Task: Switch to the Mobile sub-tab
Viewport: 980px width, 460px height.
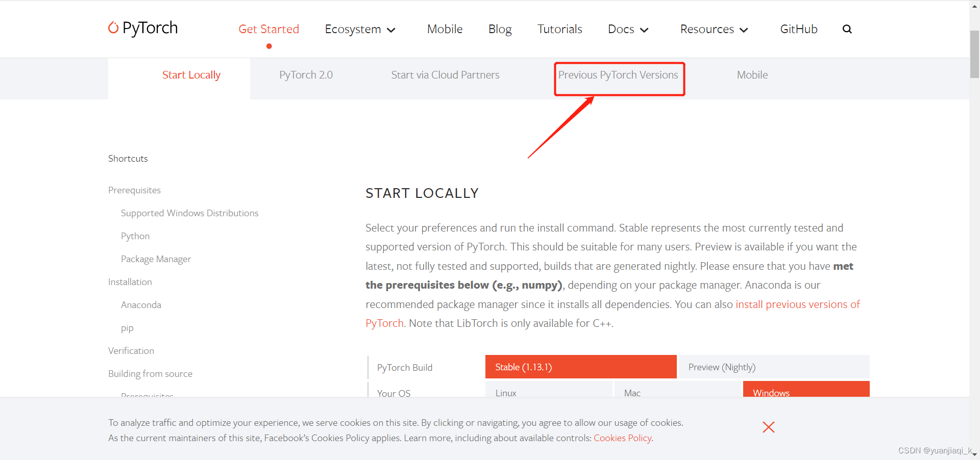Action: click(x=752, y=75)
